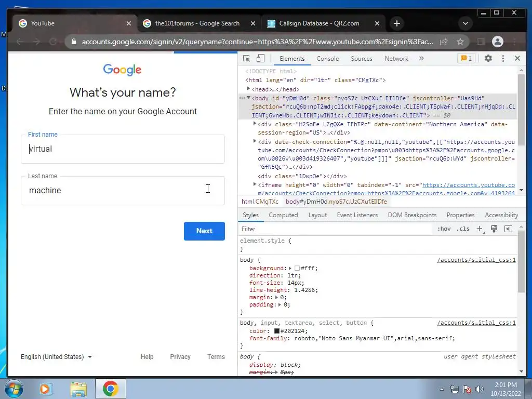Click the site lock icon in address bar

(74, 42)
